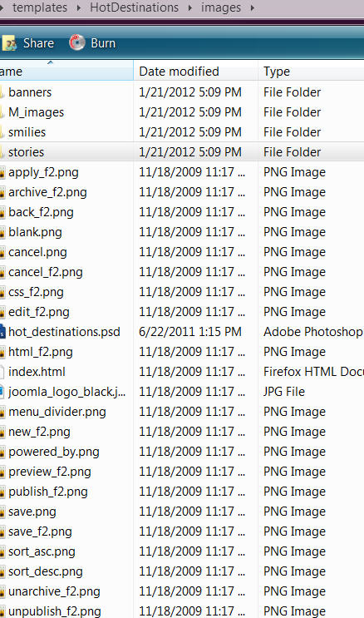Viewport: 364px width, 618px height.
Task: Go to the templates breadcrumb folder
Action: point(40,7)
